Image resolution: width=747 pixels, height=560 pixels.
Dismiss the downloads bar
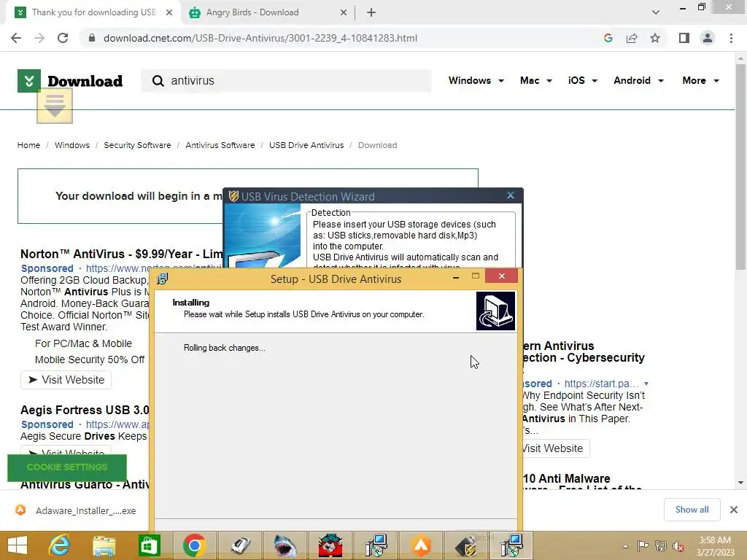coord(734,510)
